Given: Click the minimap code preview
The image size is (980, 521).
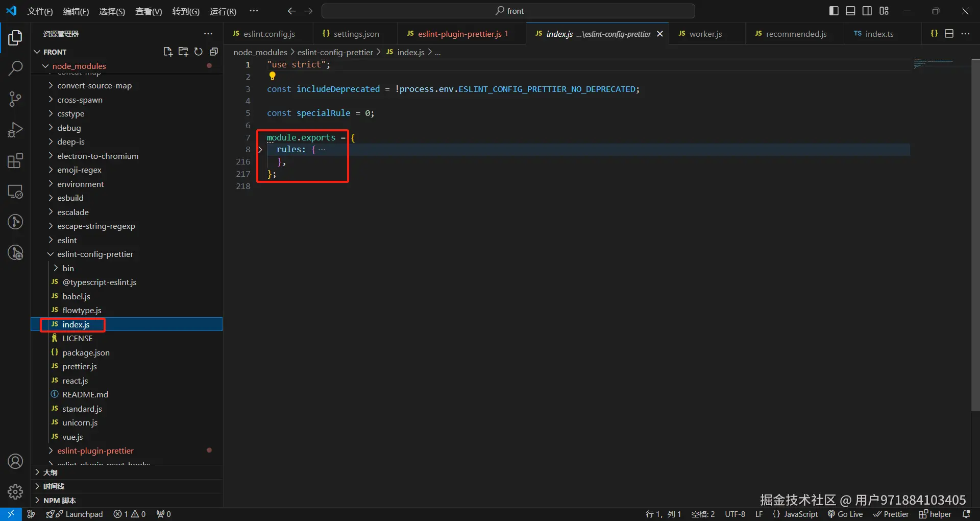Looking at the screenshot, I should click(933, 63).
